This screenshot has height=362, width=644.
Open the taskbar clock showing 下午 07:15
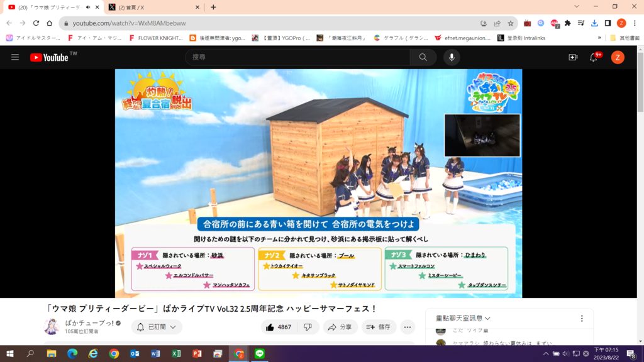606,353
